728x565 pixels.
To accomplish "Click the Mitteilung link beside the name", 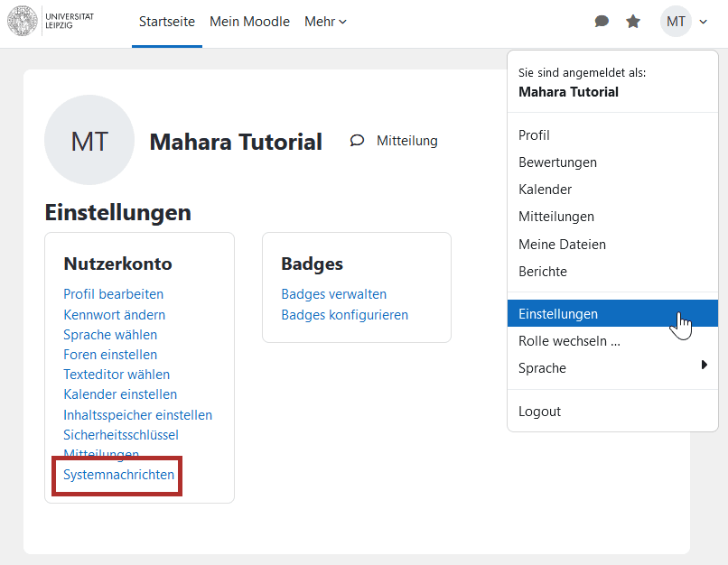I will (x=406, y=141).
